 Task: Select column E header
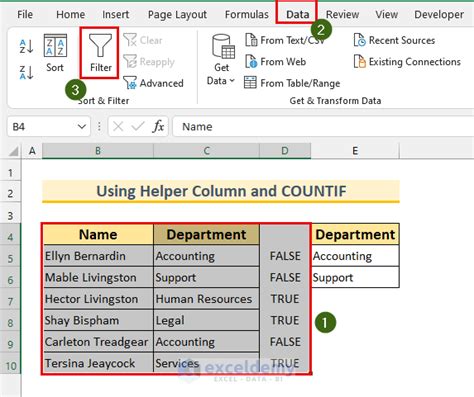pos(355,151)
